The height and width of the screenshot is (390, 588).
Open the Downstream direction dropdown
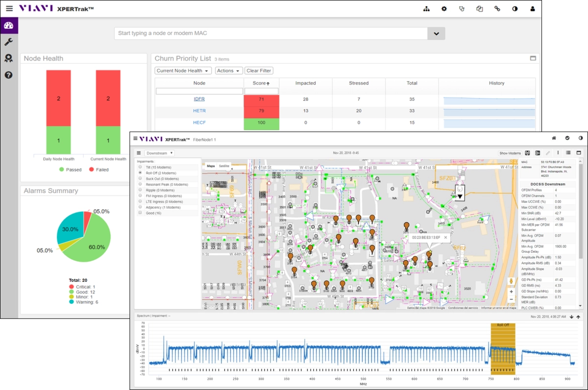pyautogui.click(x=159, y=153)
